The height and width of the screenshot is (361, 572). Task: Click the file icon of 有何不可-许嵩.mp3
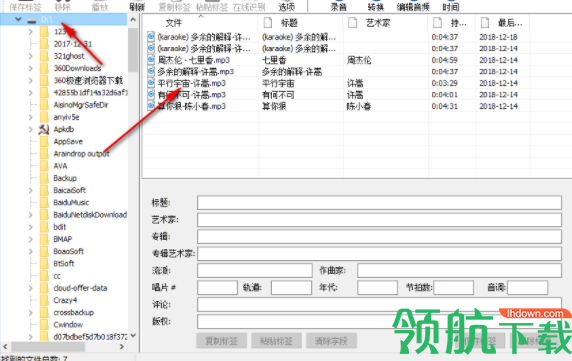click(x=151, y=94)
